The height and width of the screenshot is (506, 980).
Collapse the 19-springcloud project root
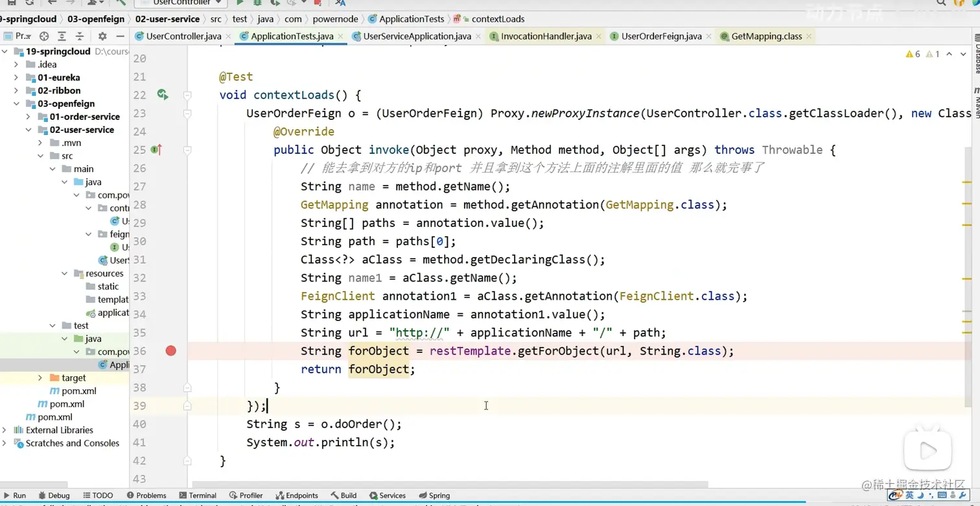5,51
